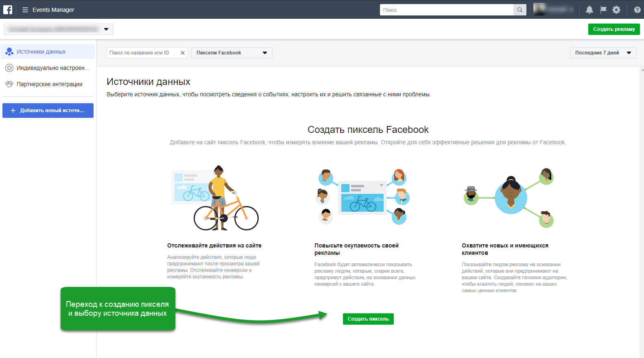The image size is (644, 358).
Task: Click the Создать рекламу button
Action: 614,29
